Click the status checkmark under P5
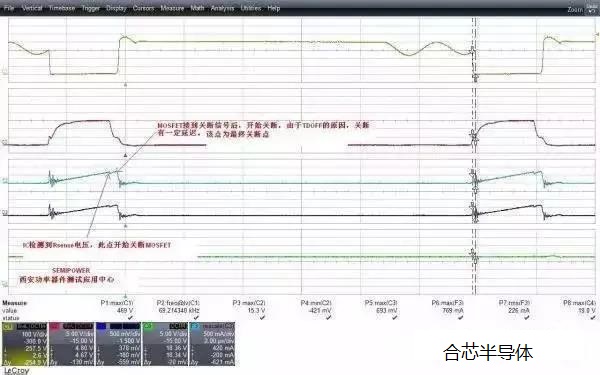The image size is (600, 375). 395,318
